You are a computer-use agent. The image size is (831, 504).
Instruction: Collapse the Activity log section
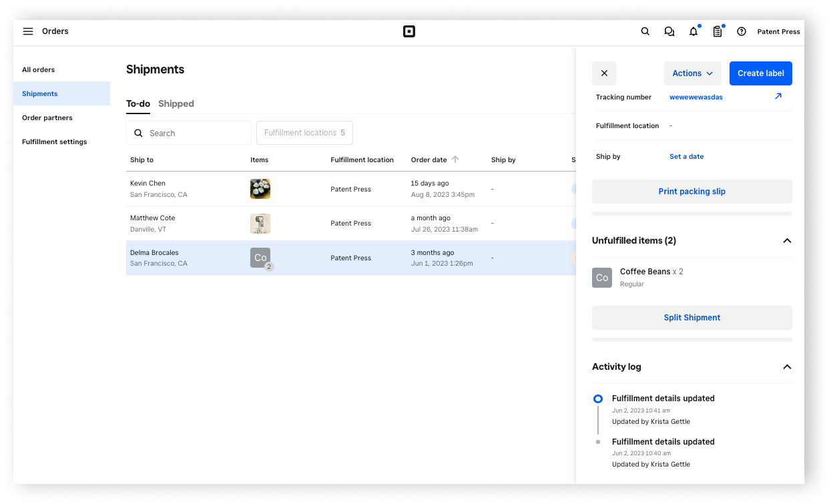point(787,366)
